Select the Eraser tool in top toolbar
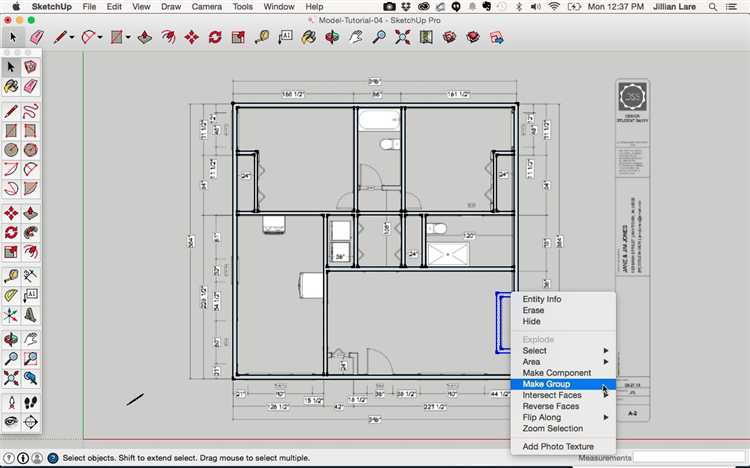This screenshot has width=750, height=468. click(37, 37)
